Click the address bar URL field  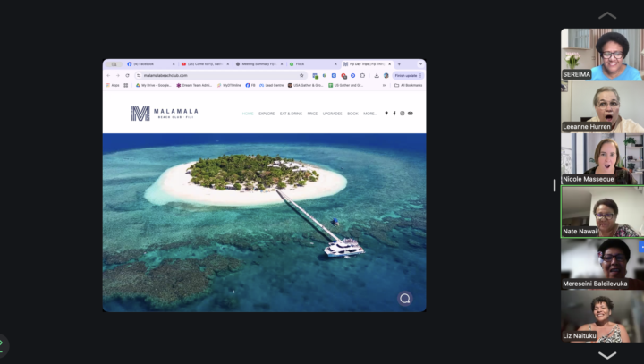click(220, 76)
